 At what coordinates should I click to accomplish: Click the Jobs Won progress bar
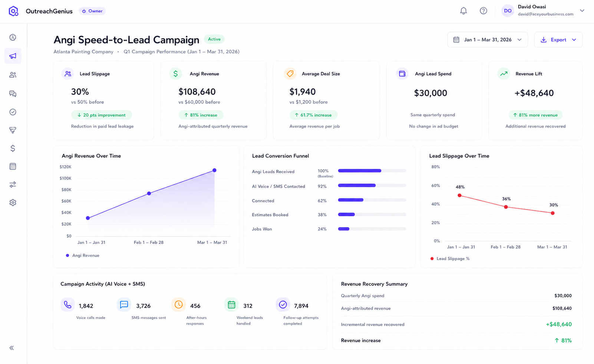[x=372, y=229]
